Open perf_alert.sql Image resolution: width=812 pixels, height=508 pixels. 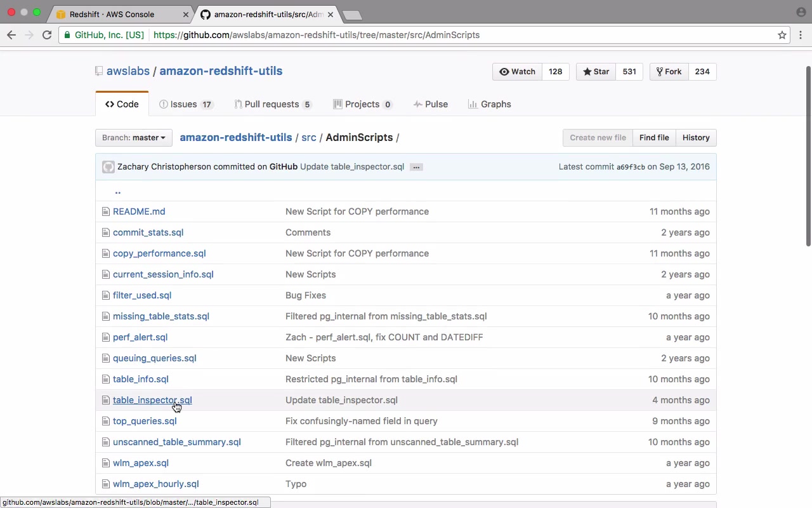(140, 337)
